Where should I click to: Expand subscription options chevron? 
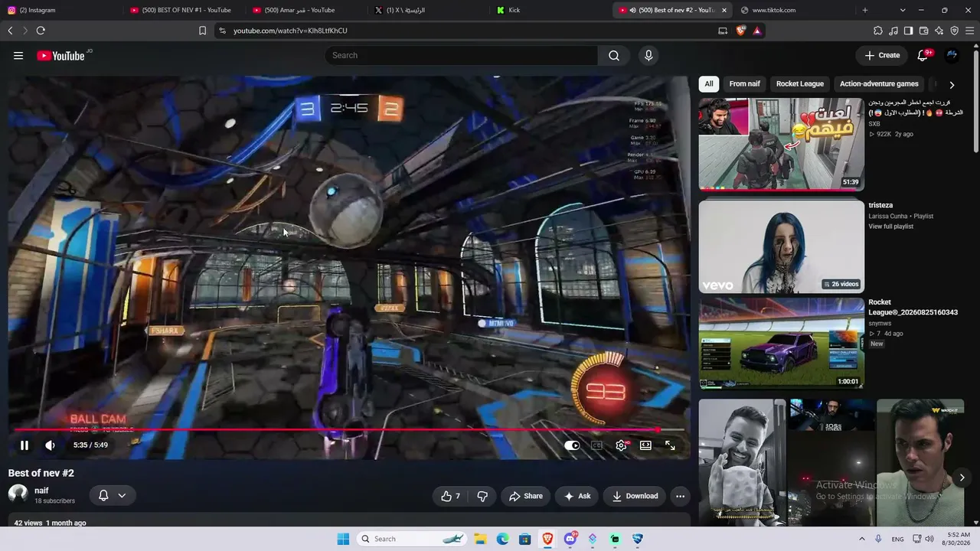pos(122,495)
